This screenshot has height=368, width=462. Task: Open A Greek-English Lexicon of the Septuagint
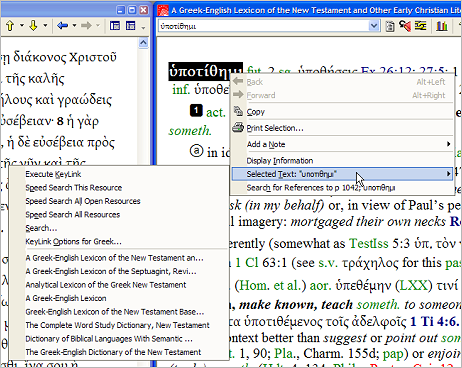tap(119, 271)
